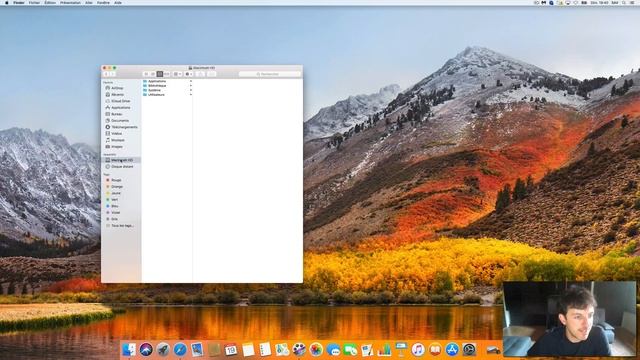Open App Store from the Dock
The width and height of the screenshot is (640, 360).
(x=452, y=349)
